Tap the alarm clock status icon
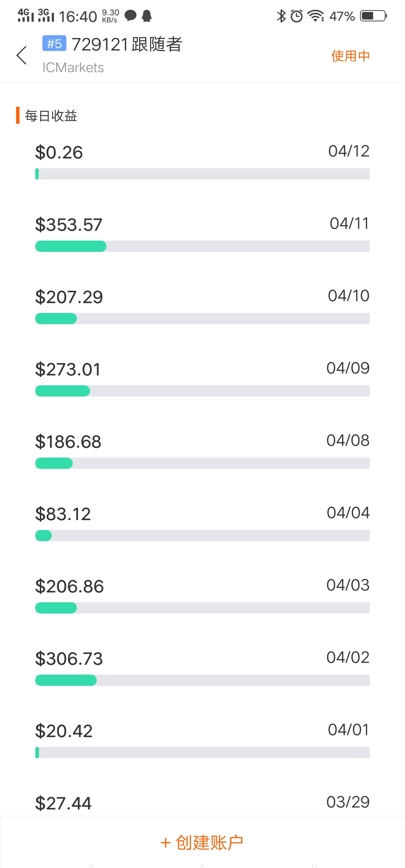This screenshot has width=405, height=868. pyautogui.click(x=297, y=16)
